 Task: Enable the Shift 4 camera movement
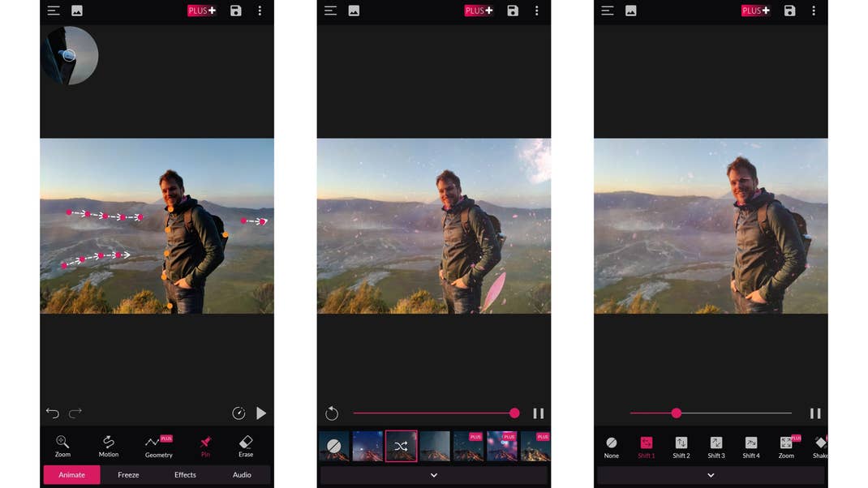750,446
